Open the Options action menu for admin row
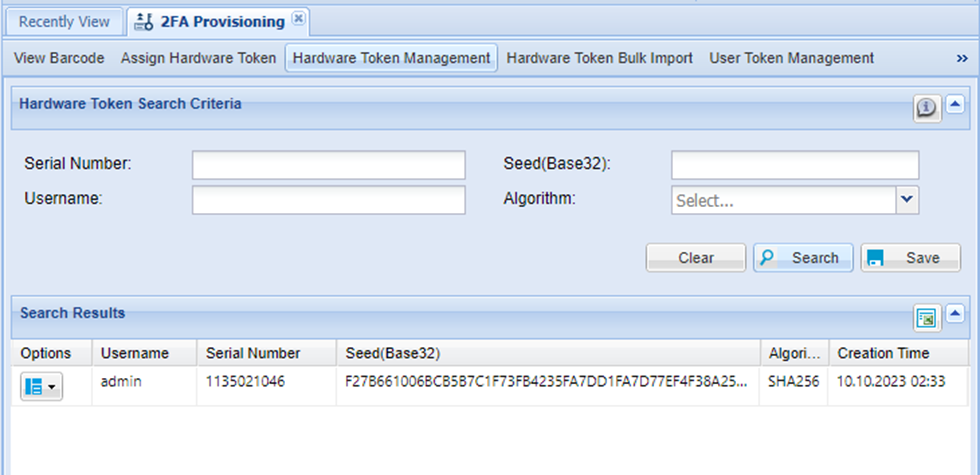This screenshot has width=980, height=475. click(x=41, y=388)
